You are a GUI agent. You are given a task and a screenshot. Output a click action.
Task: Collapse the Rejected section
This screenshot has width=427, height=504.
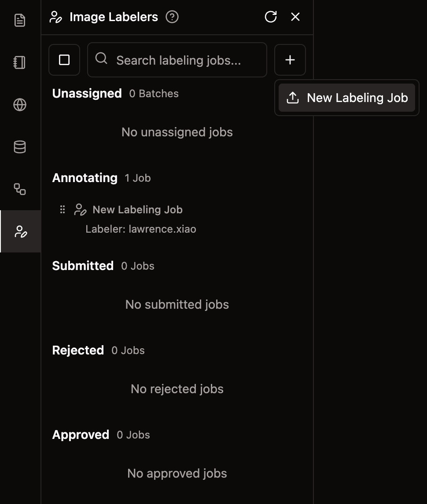[78, 350]
